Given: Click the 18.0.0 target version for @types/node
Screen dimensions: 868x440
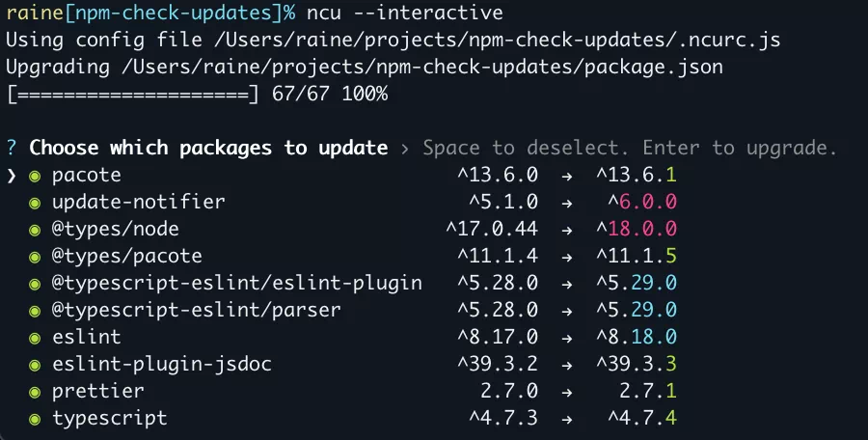Looking at the screenshot, I should [x=641, y=231].
